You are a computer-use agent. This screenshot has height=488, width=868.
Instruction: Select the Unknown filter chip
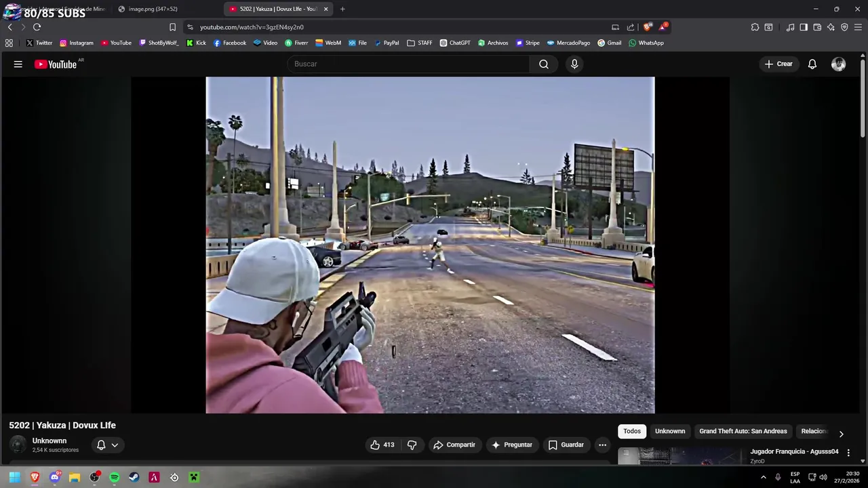tap(670, 431)
